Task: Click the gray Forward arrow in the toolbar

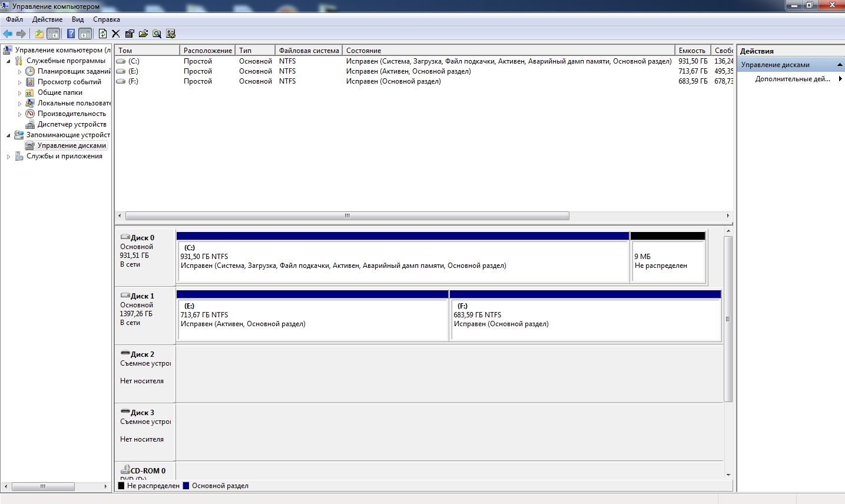Action: pos(21,34)
